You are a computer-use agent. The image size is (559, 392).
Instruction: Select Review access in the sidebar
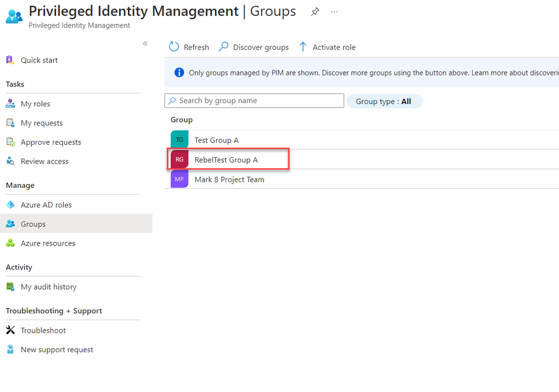45,161
